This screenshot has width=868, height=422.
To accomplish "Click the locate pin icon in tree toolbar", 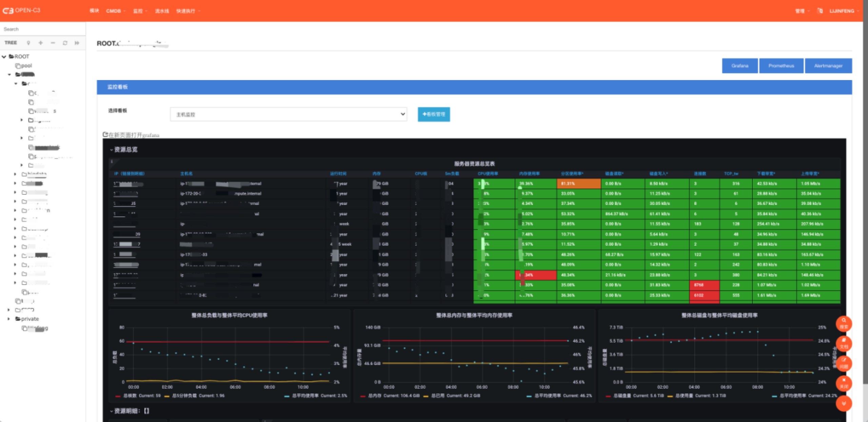I will coord(28,43).
